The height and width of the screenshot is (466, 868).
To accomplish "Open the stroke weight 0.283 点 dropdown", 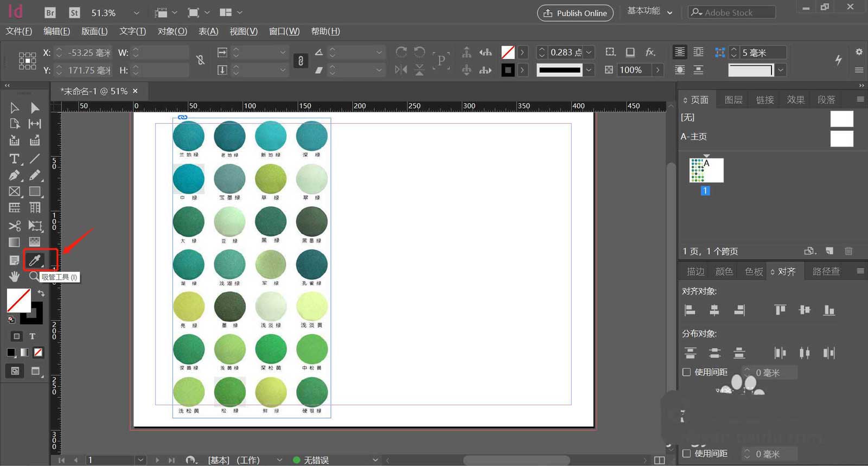I will coord(589,52).
